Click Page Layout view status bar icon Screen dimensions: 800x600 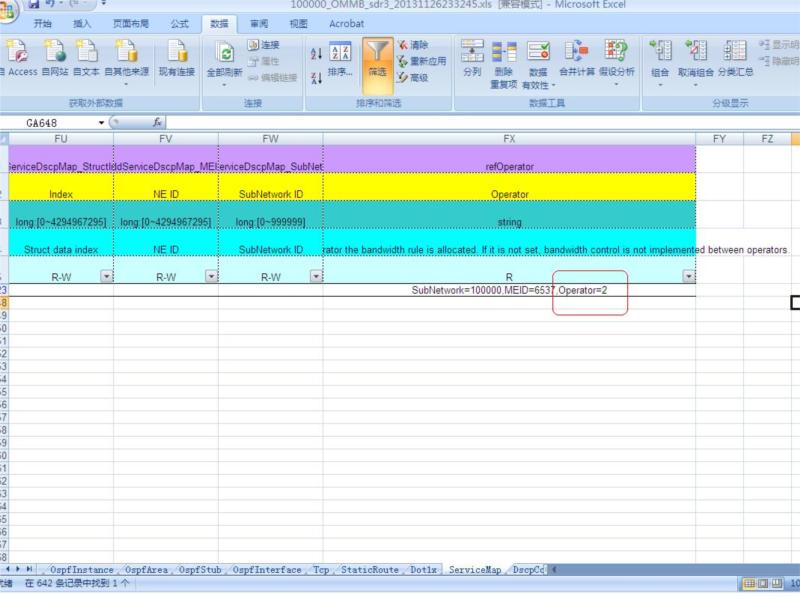point(763,583)
